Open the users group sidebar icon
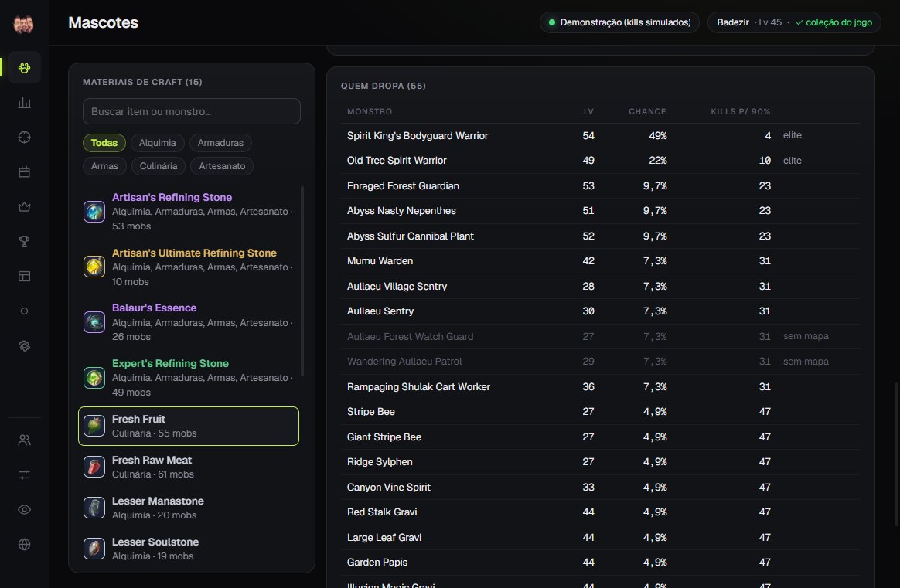Screen dimensions: 900x588 pos(24,440)
